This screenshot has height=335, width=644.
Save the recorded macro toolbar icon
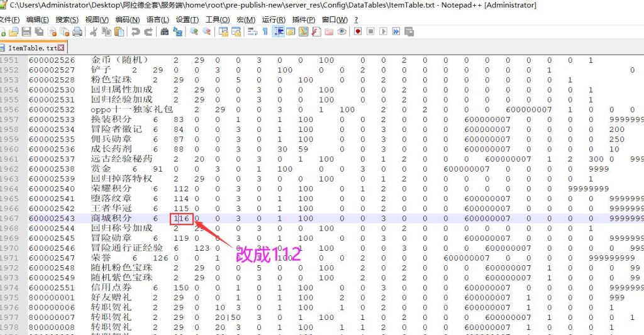pyautogui.click(x=409, y=31)
